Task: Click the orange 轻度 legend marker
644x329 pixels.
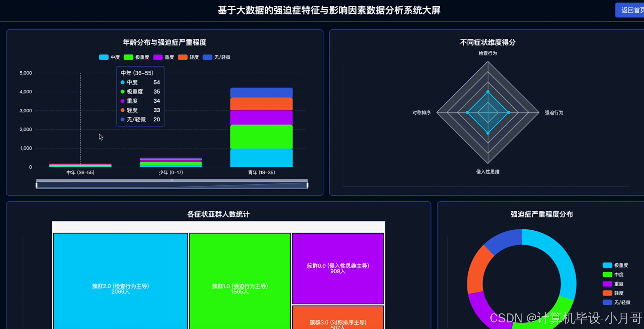Action: click(x=182, y=57)
